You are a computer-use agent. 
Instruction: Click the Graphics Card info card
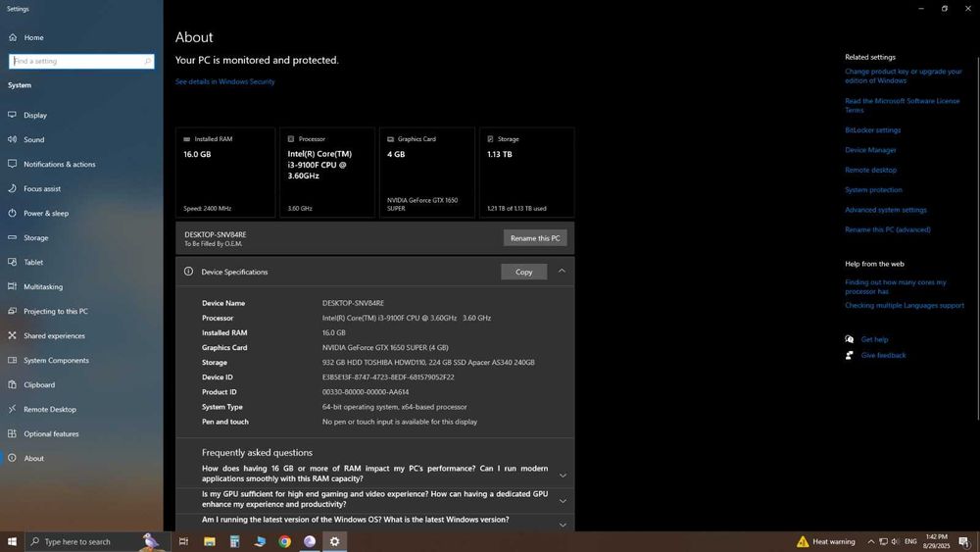coord(427,173)
